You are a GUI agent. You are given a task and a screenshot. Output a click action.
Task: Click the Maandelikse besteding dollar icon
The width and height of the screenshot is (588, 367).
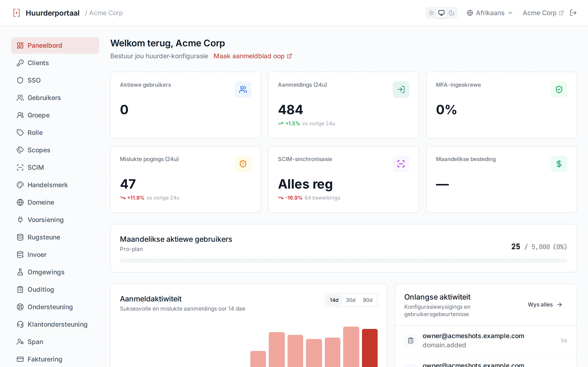tap(559, 164)
